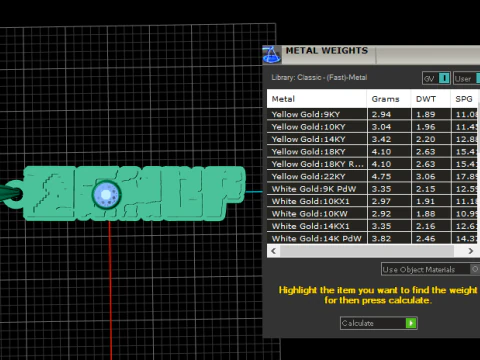Viewport: 480px width, 360px height.
Task: Click the DWT column header
Action: tap(431, 99)
